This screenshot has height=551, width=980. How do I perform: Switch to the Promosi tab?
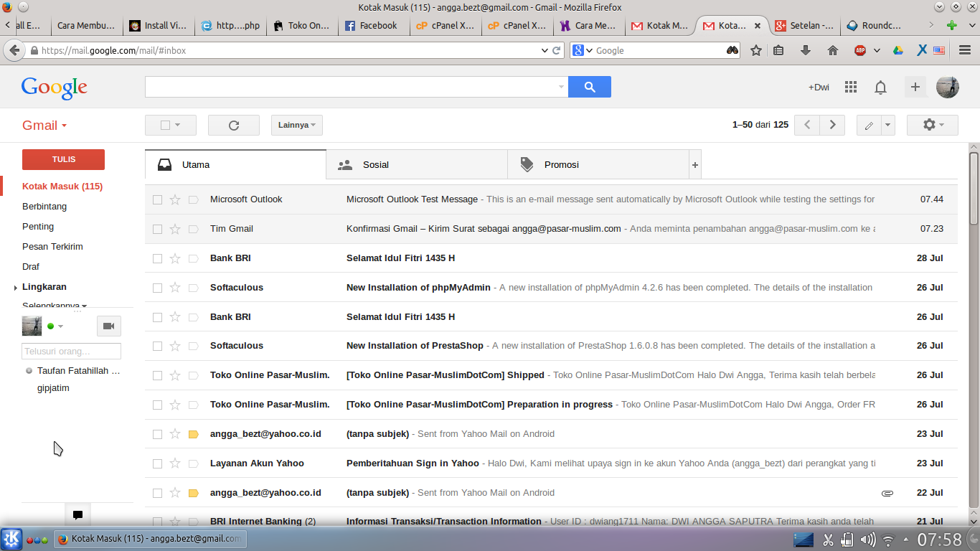[x=561, y=164]
